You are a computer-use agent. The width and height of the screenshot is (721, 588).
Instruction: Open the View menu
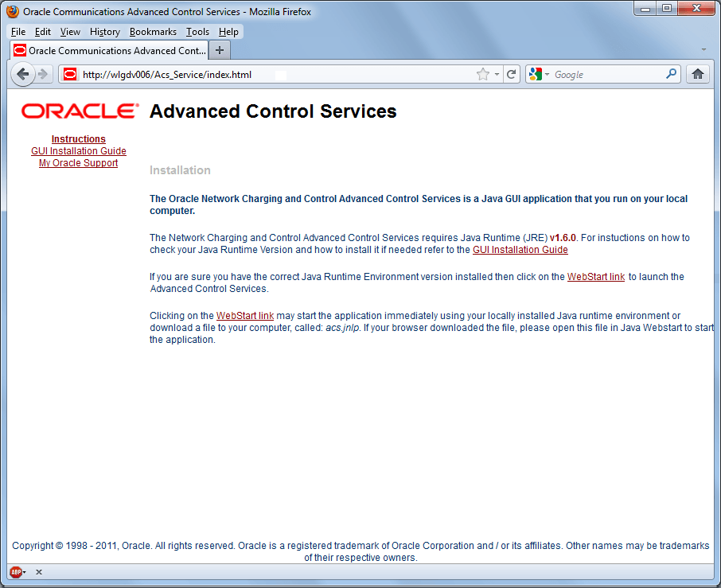(70, 32)
